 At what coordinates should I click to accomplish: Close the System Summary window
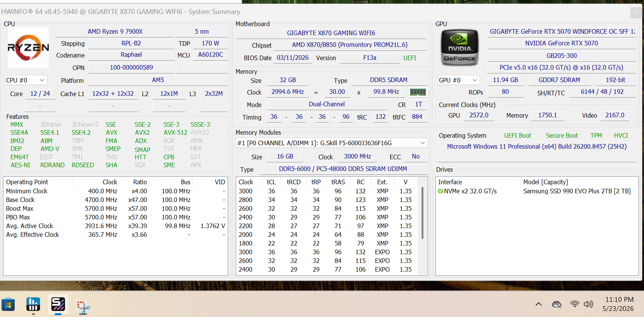click(636, 13)
